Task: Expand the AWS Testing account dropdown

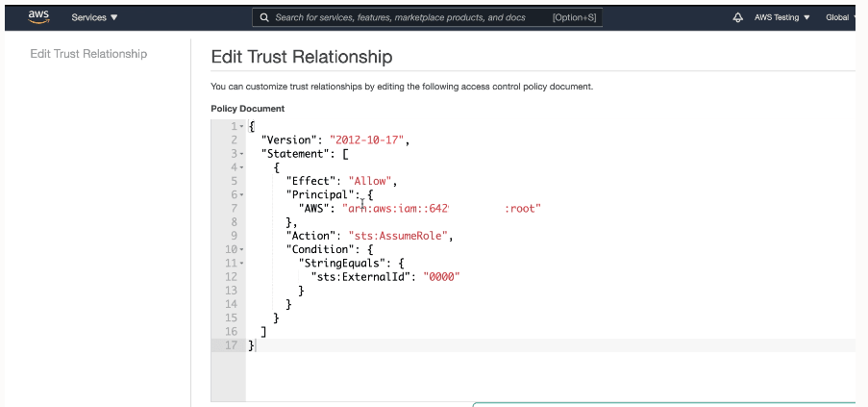Action: [780, 17]
